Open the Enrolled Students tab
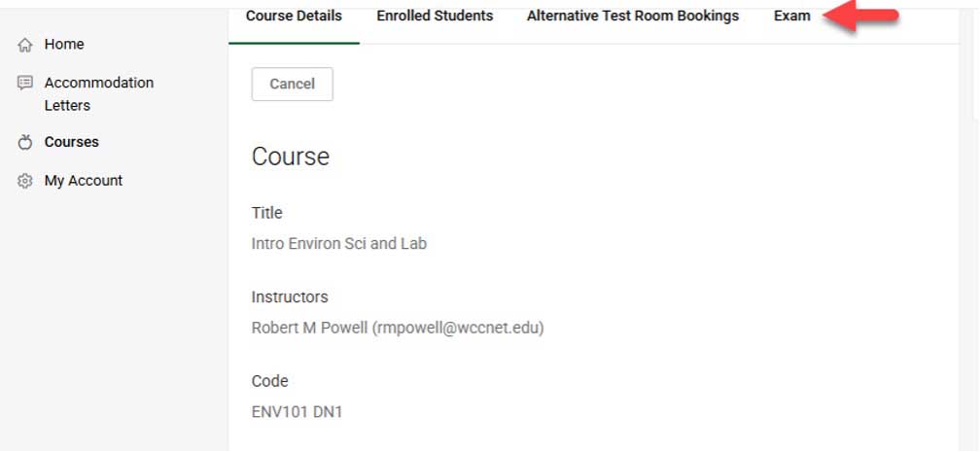 (x=435, y=17)
